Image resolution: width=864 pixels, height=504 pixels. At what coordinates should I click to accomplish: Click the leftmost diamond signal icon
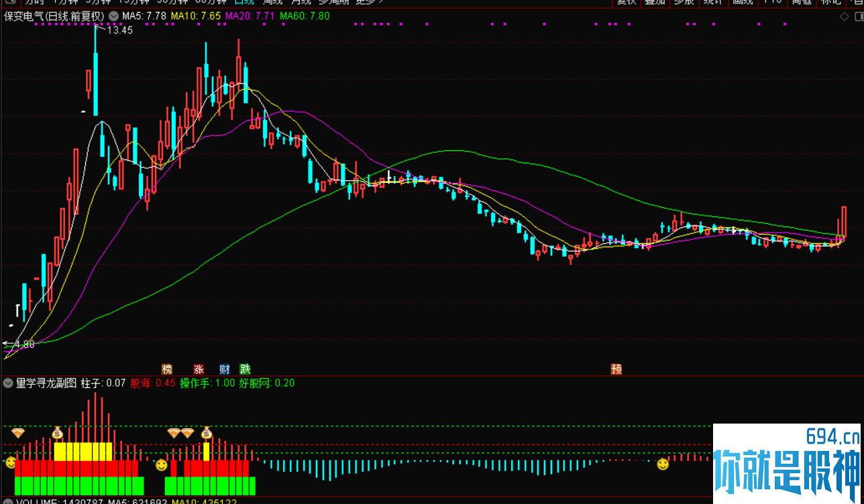[x=18, y=433]
